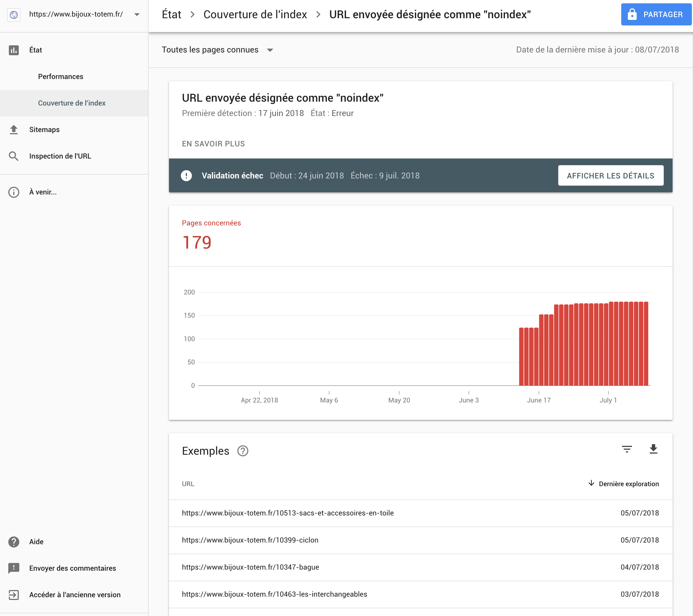Go to Couverture de l'index breadcrumb
Image resolution: width=693 pixels, height=616 pixels.
coord(255,15)
